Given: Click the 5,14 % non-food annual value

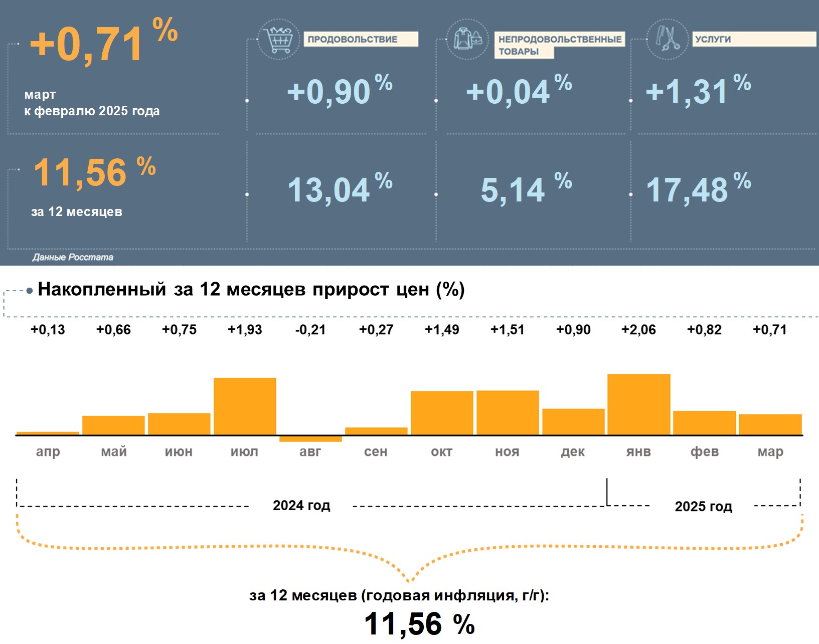Looking at the screenshot, I should pos(526,188).
